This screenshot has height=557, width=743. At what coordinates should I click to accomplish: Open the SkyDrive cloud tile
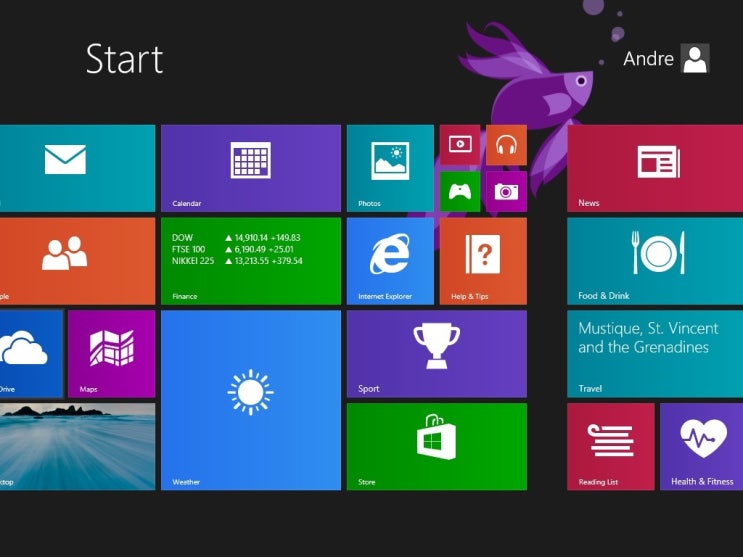point(31,354)
